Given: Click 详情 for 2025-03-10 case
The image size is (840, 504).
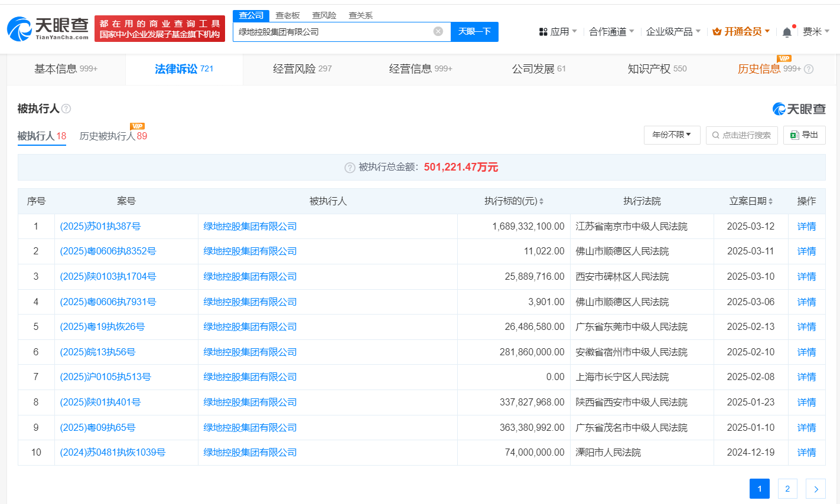Looking at the screenshot, I should (806, 277).
